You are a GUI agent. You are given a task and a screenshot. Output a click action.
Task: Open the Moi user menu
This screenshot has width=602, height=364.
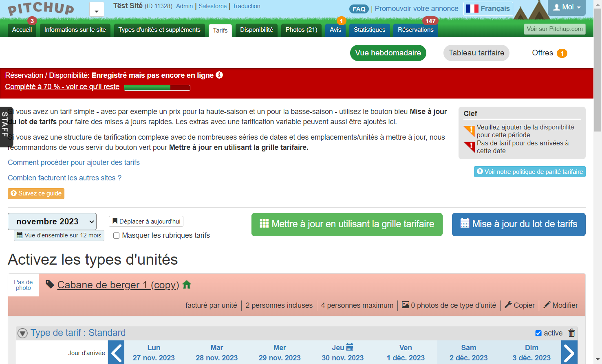(x=567, y=7)
